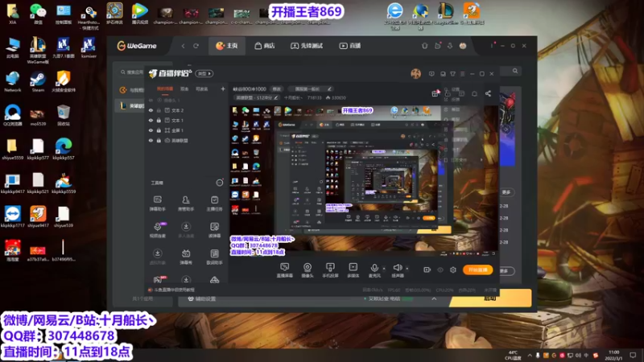
Task: Open the gift box icon in 直播伴侣
Action: tap(436, 93)
